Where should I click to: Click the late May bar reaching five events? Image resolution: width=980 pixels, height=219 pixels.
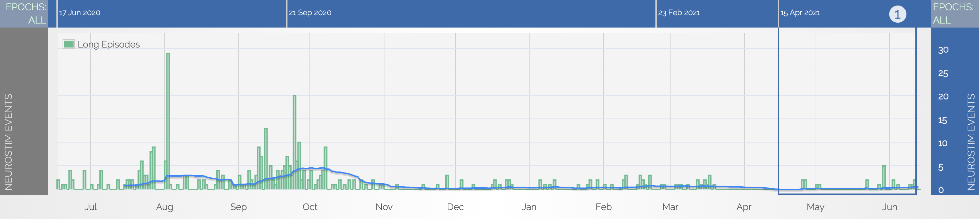884,177
